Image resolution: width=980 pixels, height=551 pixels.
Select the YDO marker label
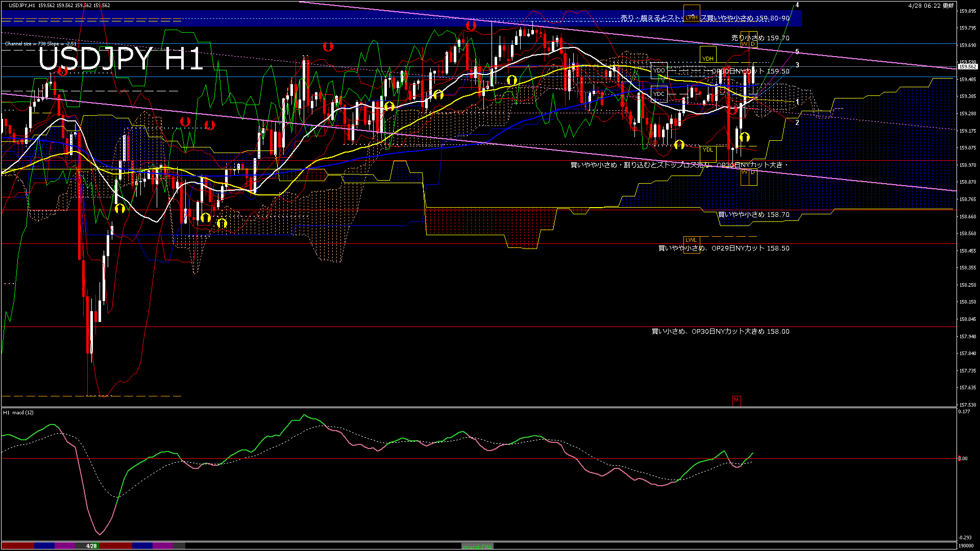coord(658,70)
